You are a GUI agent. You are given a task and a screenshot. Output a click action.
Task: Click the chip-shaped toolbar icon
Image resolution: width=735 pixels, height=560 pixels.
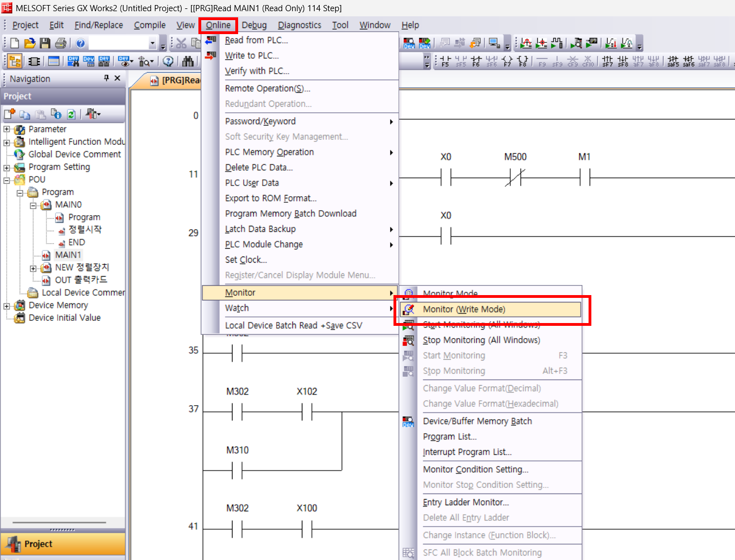[34, 61]
